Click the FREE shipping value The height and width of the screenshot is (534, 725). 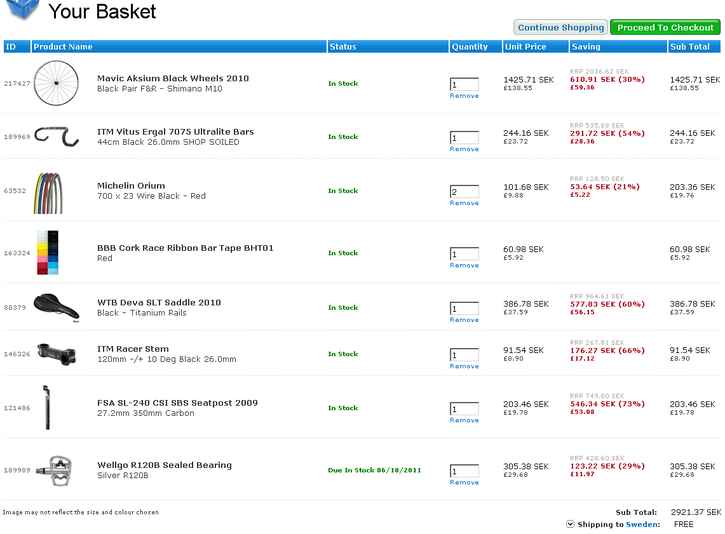(683, 524)
